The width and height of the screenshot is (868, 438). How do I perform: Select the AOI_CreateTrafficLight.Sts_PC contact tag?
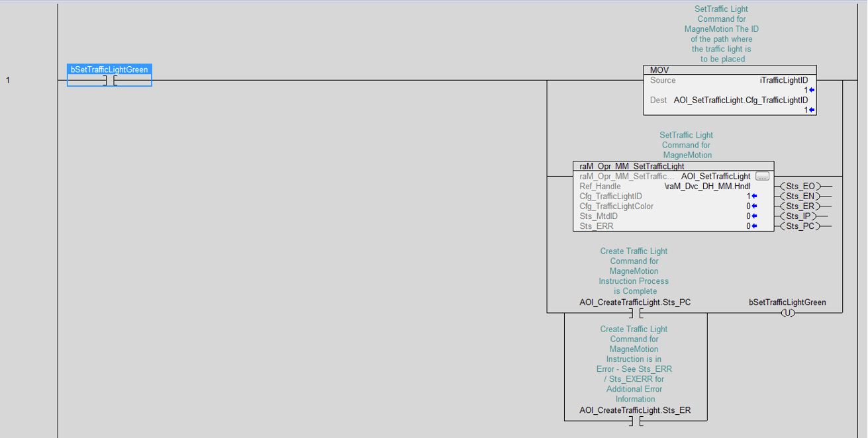pos(635,302)
